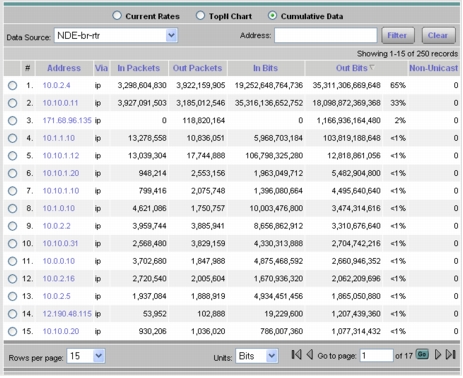Open the 10.10.1.12 address link
The image size is (463, 378).
[61, 156]
